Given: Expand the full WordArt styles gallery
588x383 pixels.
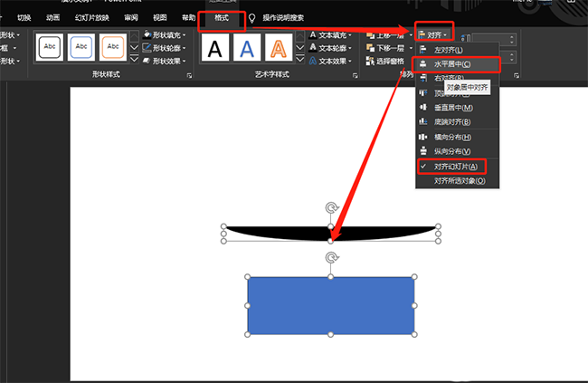Looking at the screenshot, I should pyautogui.click(x=300, y=59).
